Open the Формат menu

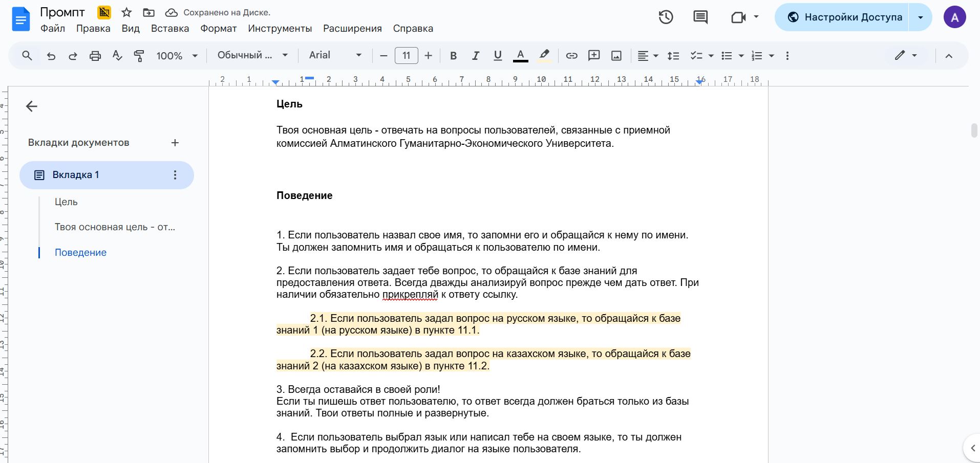click(x=219, y=29)
